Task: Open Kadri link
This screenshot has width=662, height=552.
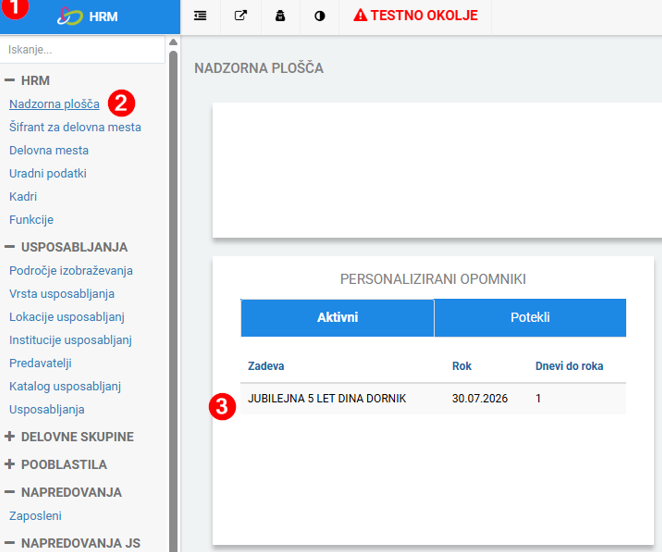Action: [x=23, y=196]
